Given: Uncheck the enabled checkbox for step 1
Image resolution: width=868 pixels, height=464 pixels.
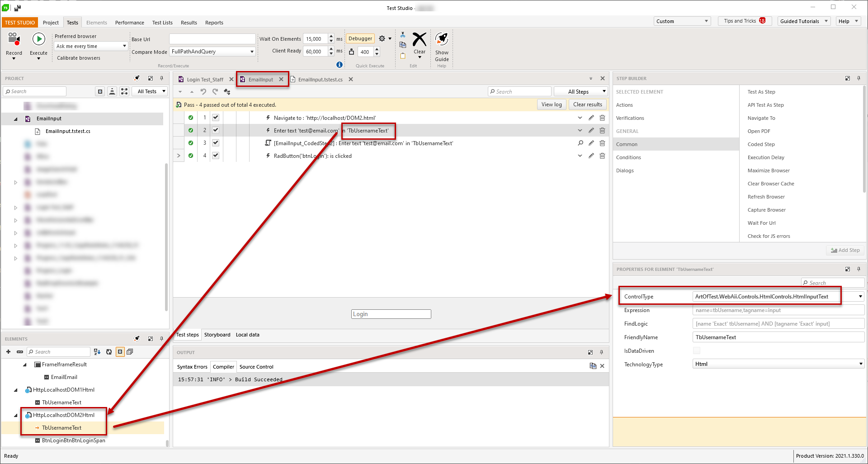Looking at the screenshot, I should coord(216,118).
